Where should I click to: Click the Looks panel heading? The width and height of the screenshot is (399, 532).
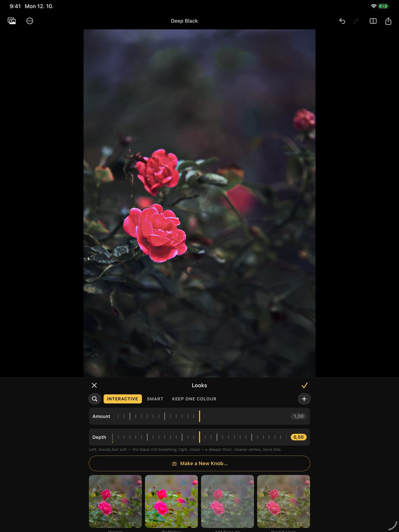tap(199, 385)
